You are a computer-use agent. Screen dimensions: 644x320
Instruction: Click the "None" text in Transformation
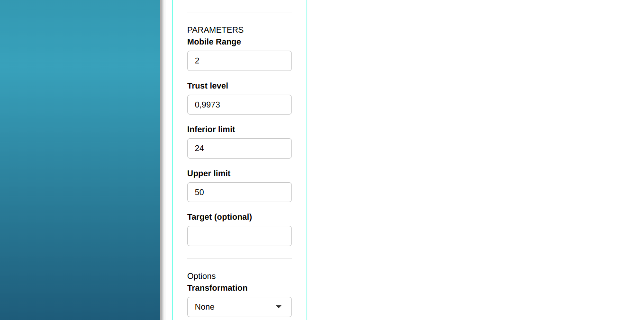pyautogui.click(x=205, y=307)
